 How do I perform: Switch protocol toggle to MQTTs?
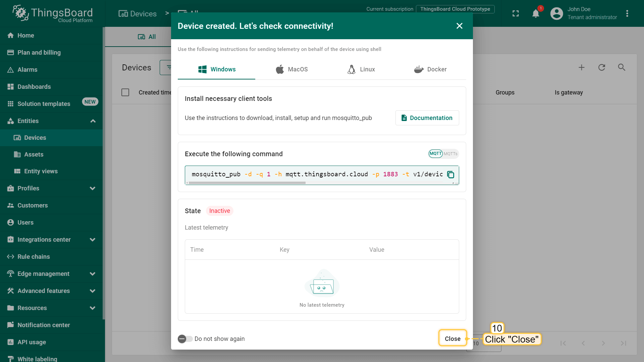pos(450,154)
